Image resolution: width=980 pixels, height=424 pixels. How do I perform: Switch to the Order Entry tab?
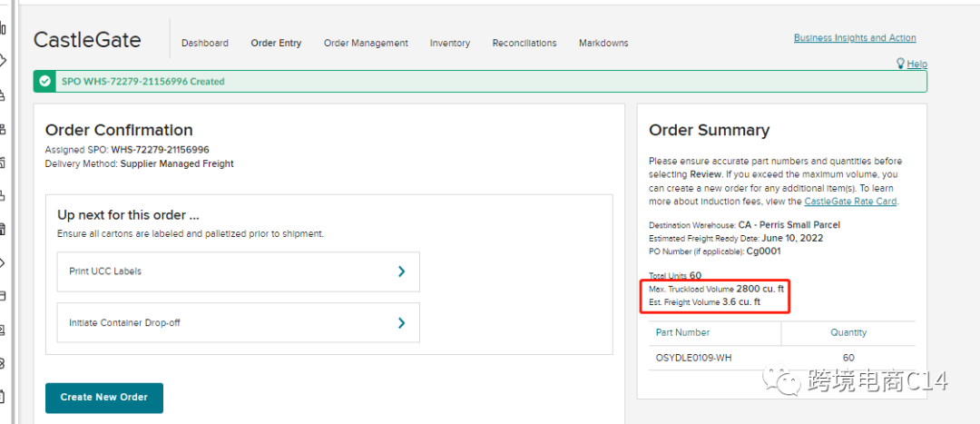(x=276, y=43)
